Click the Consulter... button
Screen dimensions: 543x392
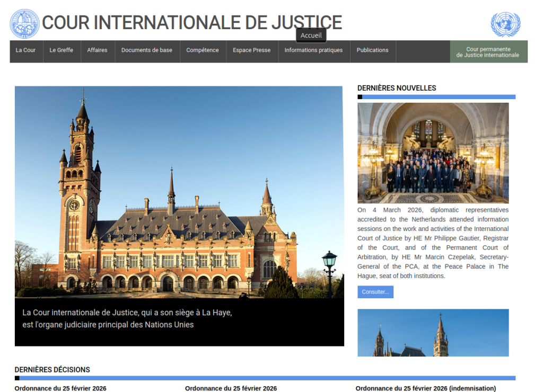[375, 292]
